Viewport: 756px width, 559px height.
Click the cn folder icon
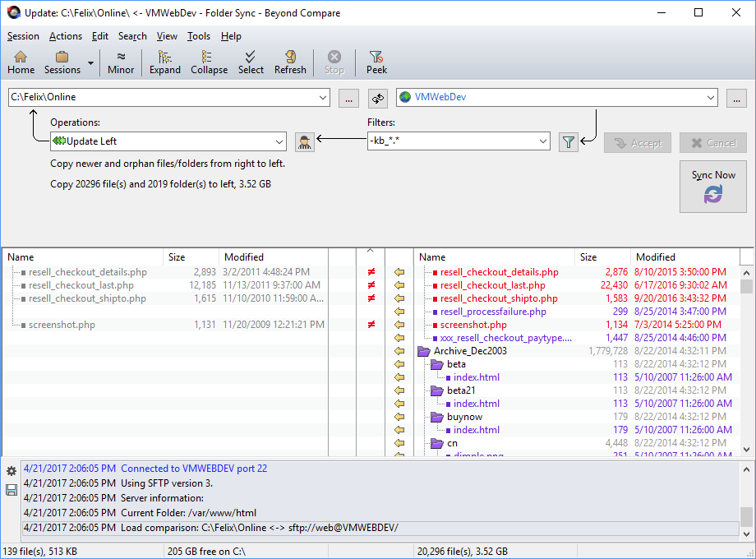click(437, 443)
